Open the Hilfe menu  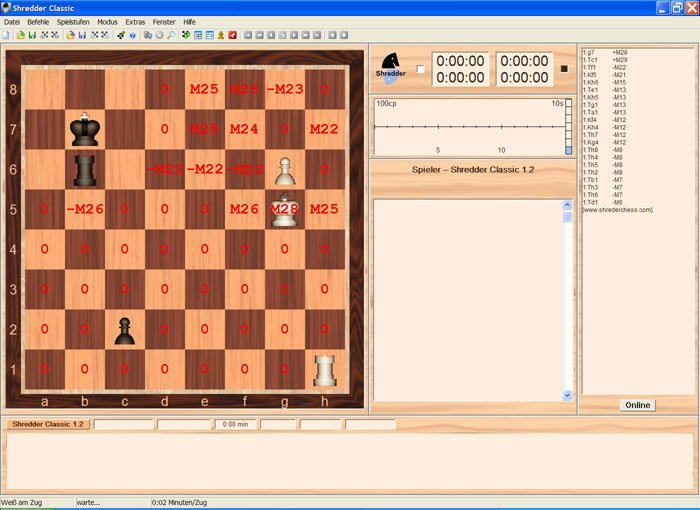(x=189, y=22)
